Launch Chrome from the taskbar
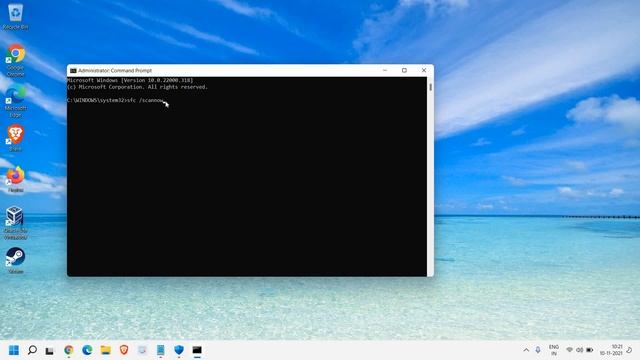 click(x=69, y=350)
